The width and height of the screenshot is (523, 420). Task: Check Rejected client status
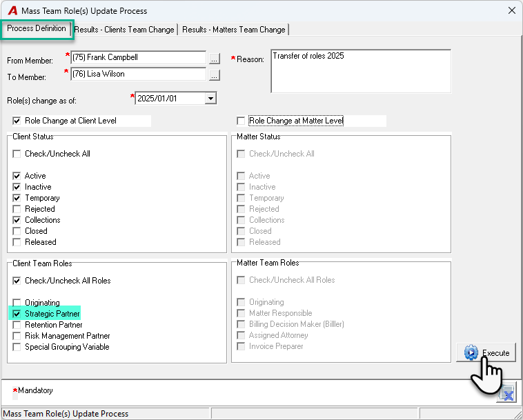pos(17,209)
